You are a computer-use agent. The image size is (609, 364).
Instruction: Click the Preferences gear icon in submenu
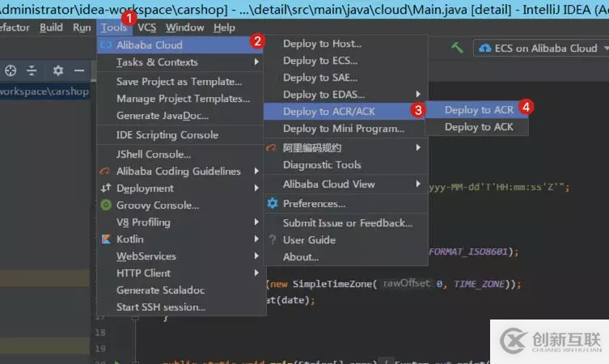(x=273, y=204)
